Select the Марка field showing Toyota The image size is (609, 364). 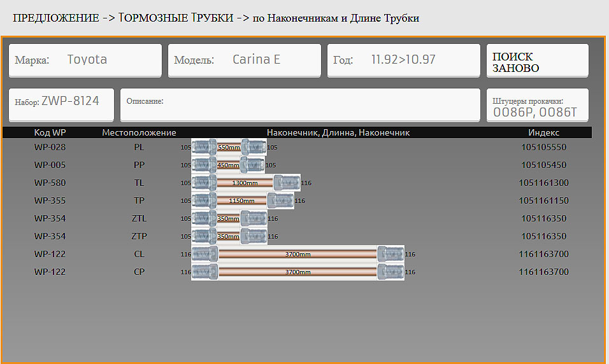point(85,60)
